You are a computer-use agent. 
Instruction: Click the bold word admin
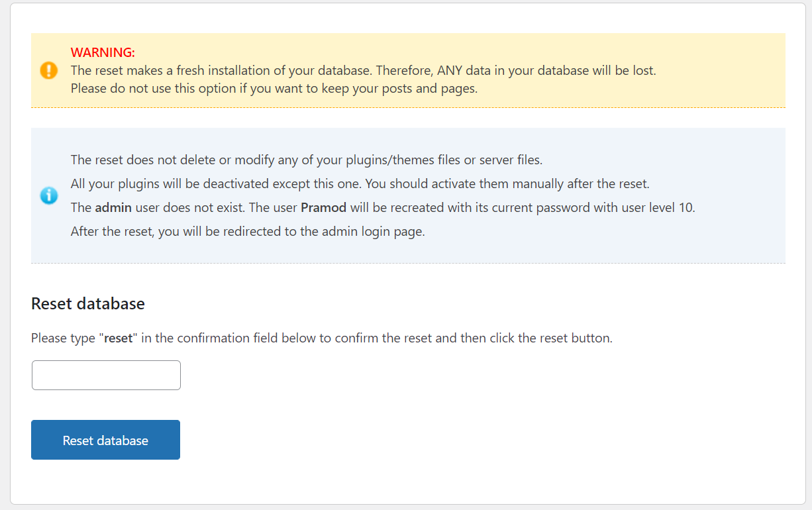113,207
